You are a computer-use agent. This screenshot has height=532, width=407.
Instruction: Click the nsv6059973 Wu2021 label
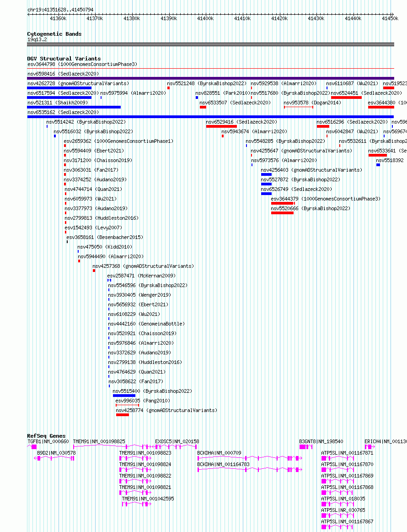(x=91, y=199)
